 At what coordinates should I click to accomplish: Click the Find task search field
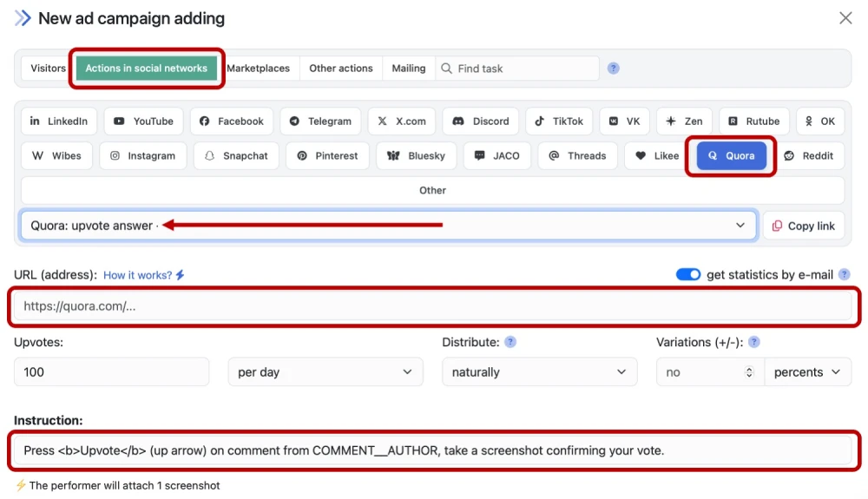pyautogui.click(x=517, y=68)
